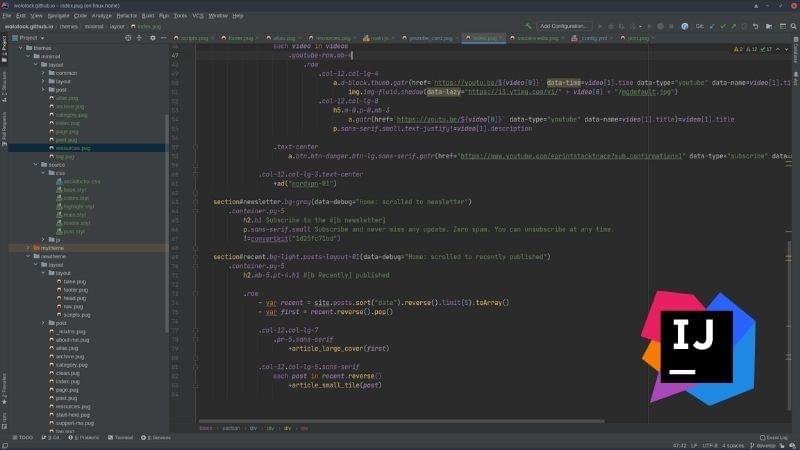Screen dimensions: 800x450
Task: Toggle the TODO tool window
Action: (x=24, y=437)
